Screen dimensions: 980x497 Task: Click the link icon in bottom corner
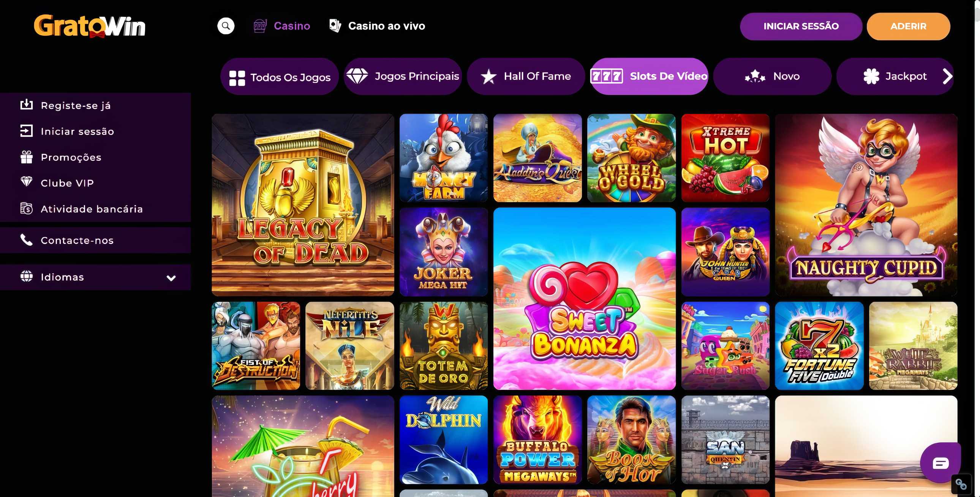[x=961, y=484]
